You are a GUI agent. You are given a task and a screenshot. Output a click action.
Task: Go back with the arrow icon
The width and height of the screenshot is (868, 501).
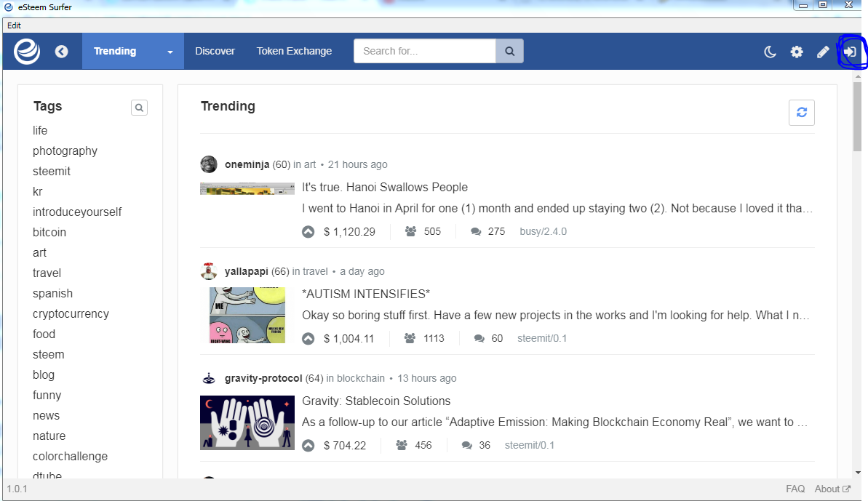[61, 52]
